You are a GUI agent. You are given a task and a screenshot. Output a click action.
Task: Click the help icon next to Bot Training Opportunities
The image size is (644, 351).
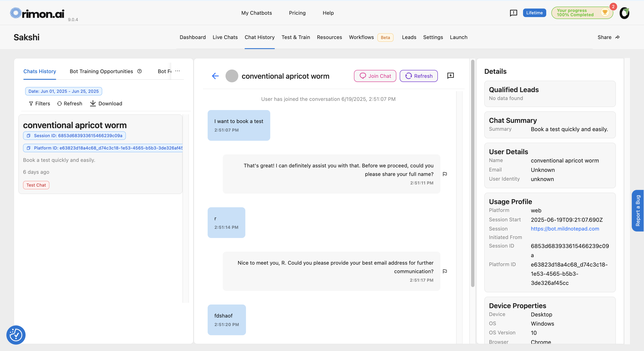coord(139,71)
